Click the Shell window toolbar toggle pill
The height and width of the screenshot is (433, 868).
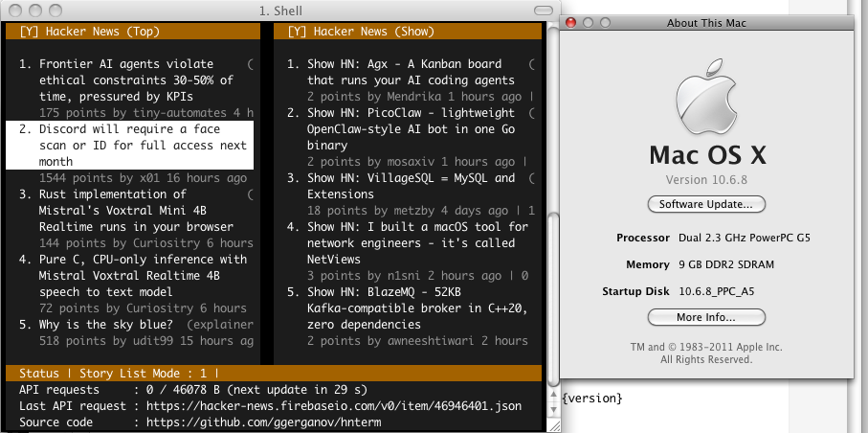coord(544,11)
